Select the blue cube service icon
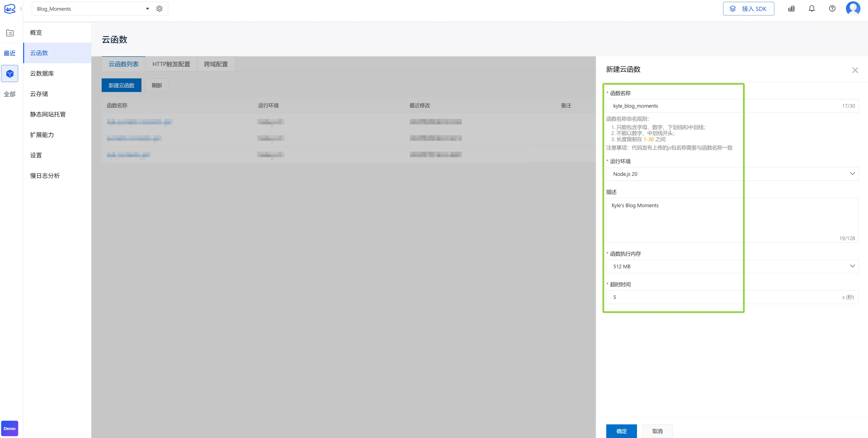 click(x=10, y=74)
